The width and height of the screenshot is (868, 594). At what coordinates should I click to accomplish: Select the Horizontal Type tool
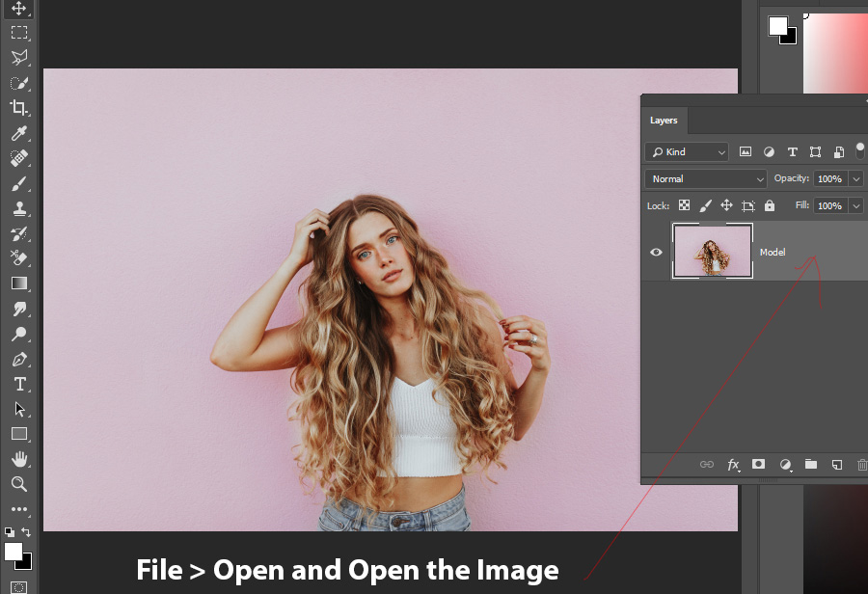click(x=19, y=384)
